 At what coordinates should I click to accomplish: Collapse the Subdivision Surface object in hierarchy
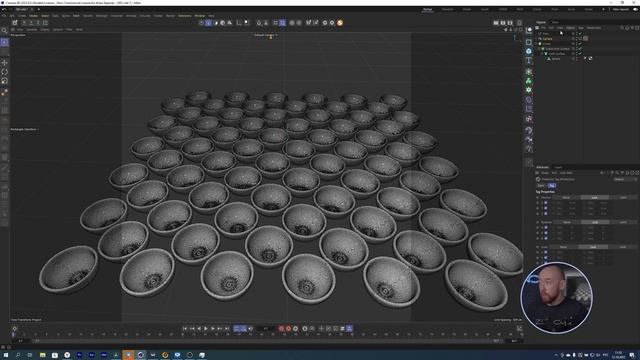(539, 49)
